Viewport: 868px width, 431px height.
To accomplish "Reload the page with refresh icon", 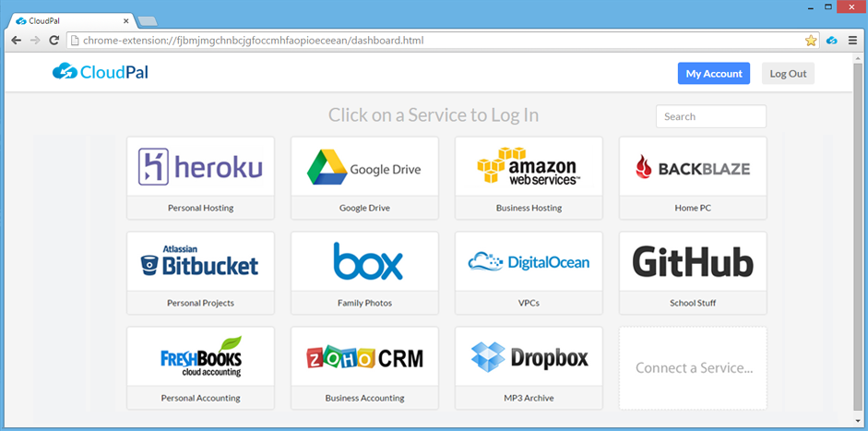I will (x=54, y=41).
